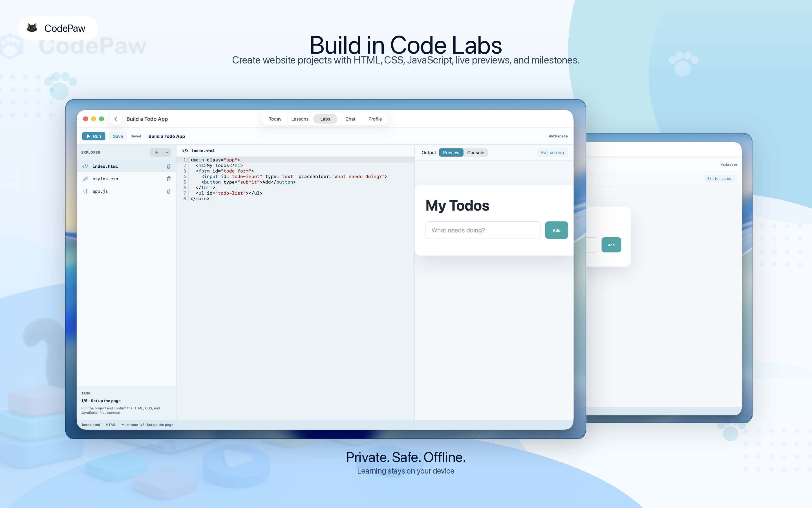Screen dimensions: 812x508
Task: Select the Preview output tab
Action: pos(451,152)
